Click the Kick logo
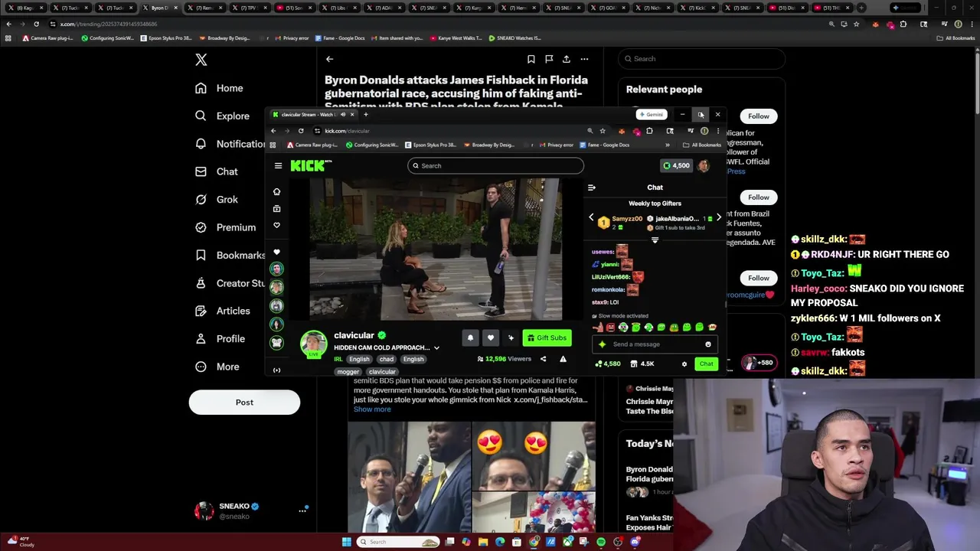 (x=309, y=165)
